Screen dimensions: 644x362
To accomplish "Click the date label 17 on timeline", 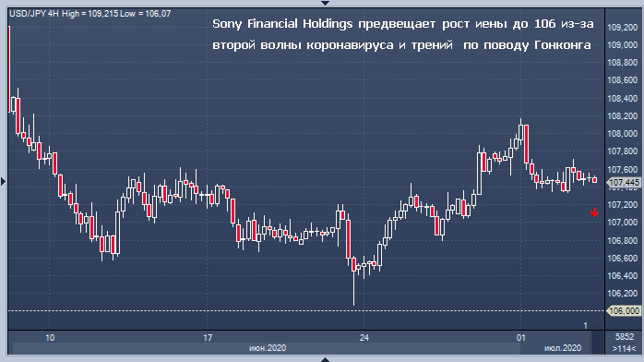I will [208, 338].
